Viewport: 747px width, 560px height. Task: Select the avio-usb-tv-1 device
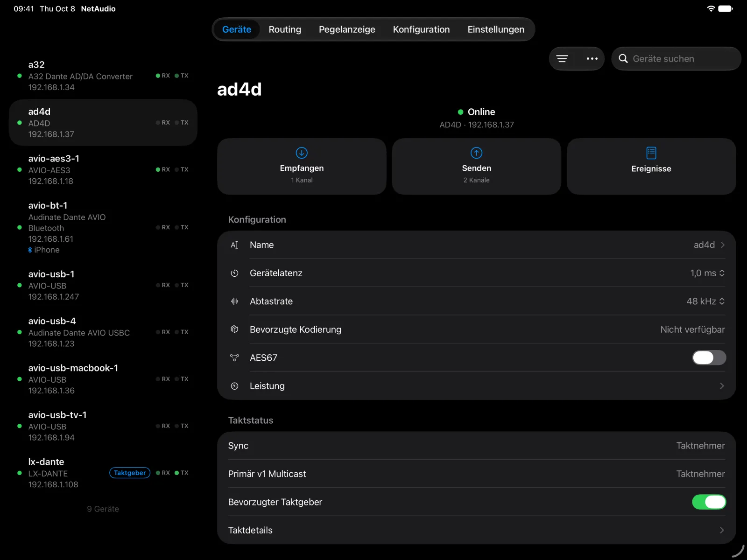click(x=103, y=426)
